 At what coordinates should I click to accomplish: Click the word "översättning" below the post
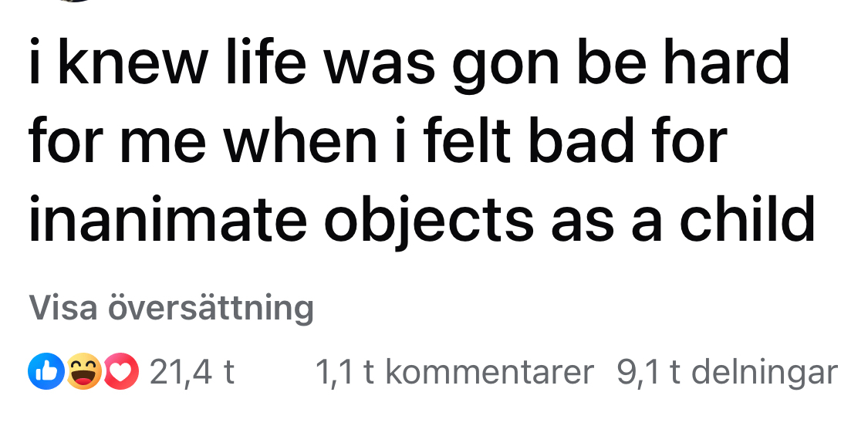[x=211, y=307]
